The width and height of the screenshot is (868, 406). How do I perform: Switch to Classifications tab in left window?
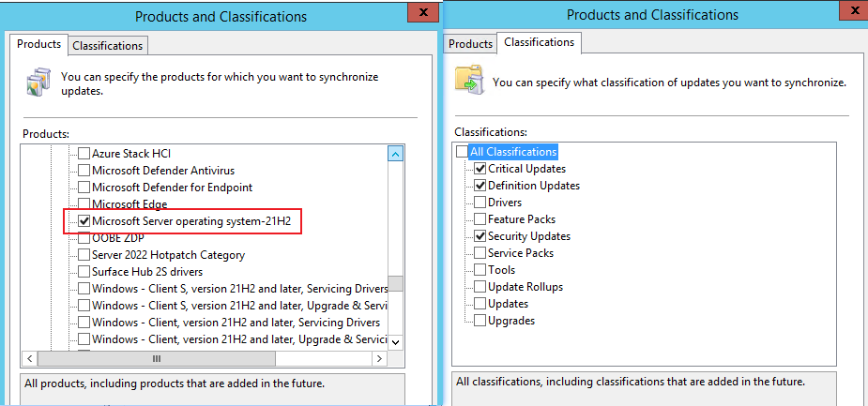coord(108,46)
